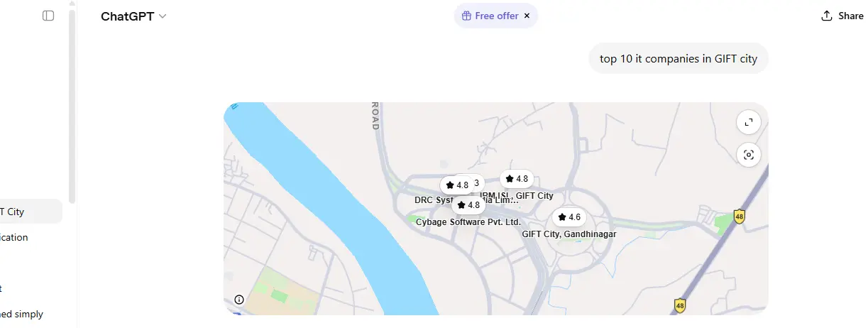This screenshot has width=868, height=328.
Task: Dismiss the Free offer banner
Action: coord(527,16)
